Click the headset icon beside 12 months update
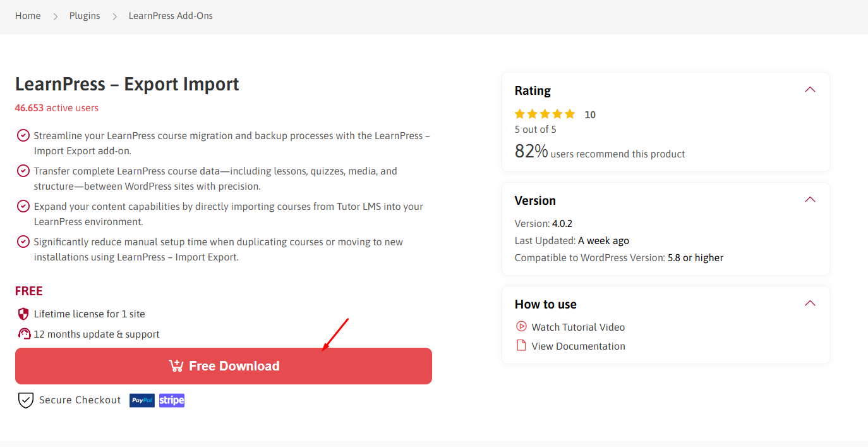Image resolution: width=868 pixels, height=447 pixels. click(x=24, y=334)
